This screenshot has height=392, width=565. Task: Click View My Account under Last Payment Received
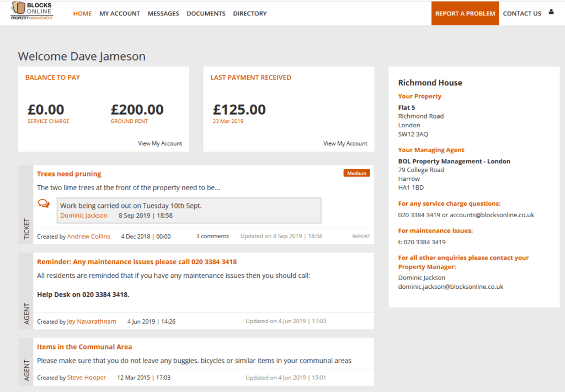(345, 143)
